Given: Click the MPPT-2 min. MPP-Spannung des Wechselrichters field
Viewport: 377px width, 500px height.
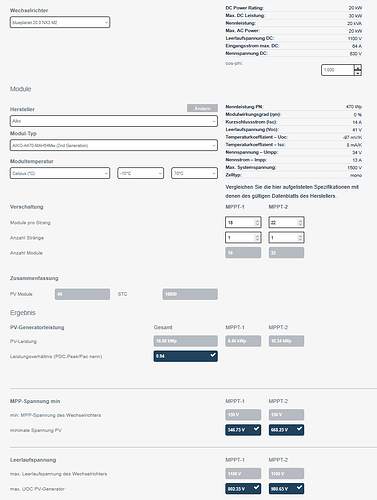Looking at the screenshot, I should (286, 415).
